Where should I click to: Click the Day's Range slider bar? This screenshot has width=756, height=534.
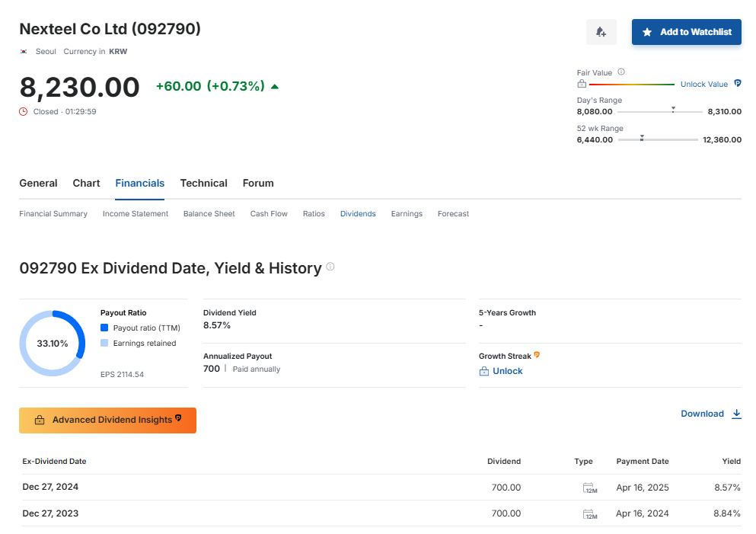coord(659,112)
